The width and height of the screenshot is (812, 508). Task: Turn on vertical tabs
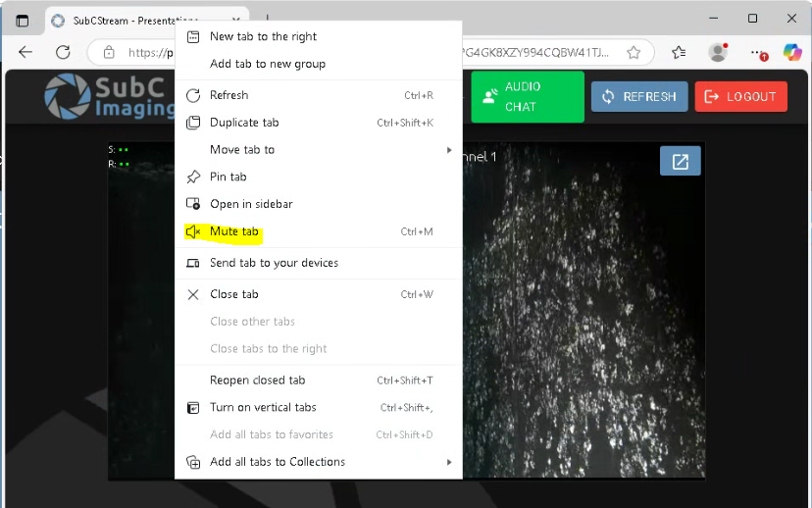coord(263,407)
